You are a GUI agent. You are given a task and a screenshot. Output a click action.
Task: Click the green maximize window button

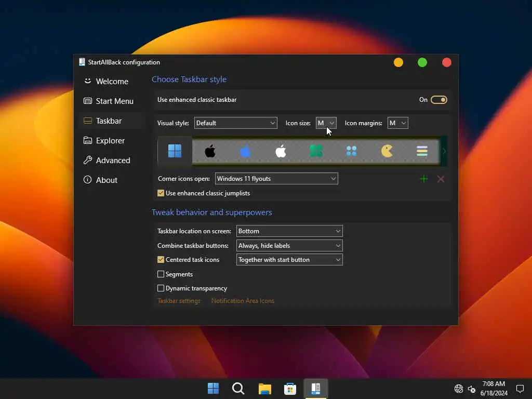tap(422, 62)
